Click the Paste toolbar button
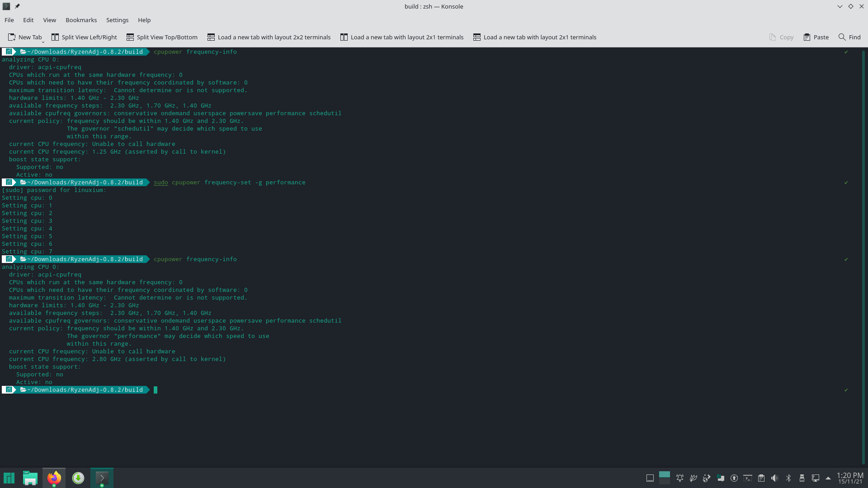Screen dimensions: 868x488 816,37
